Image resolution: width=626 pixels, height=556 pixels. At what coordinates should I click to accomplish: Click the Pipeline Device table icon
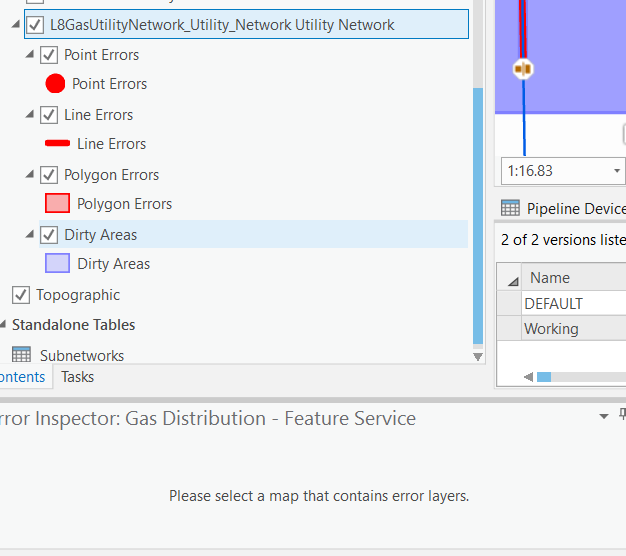(510, 208)
